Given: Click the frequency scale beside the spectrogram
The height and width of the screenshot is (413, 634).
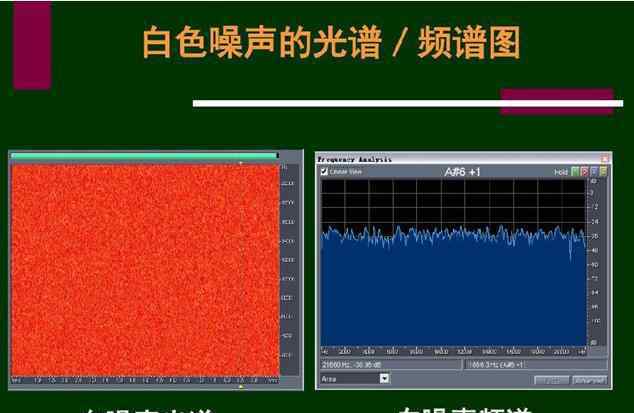Looking at the screenshot, I should click(x=288, y=270).
